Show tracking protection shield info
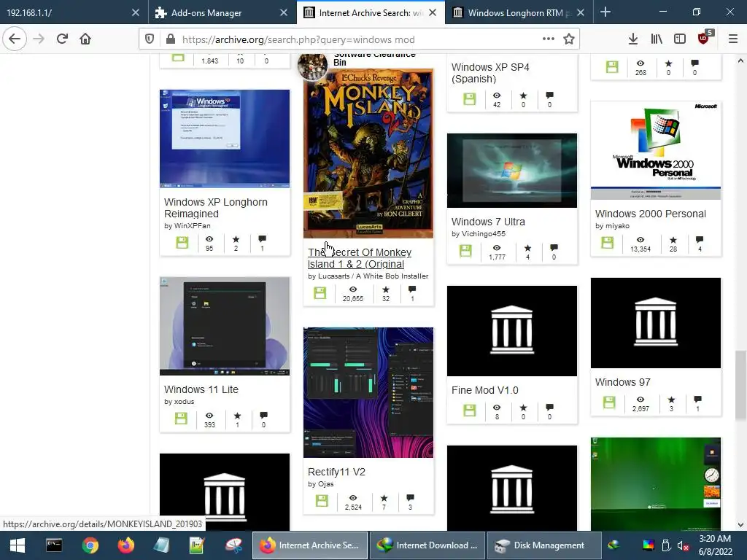The width and height of the screenshot is (747, 560). 150,39
